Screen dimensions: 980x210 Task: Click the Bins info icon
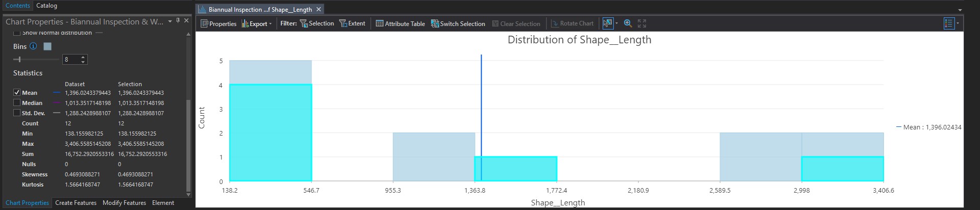[x=33, y=46]
